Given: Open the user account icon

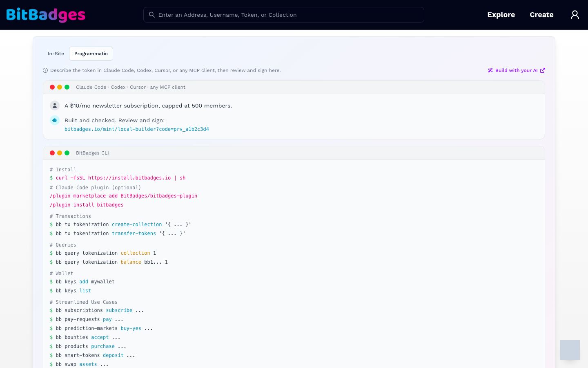Looking at the screenshot, I should [x=575, y=15].
